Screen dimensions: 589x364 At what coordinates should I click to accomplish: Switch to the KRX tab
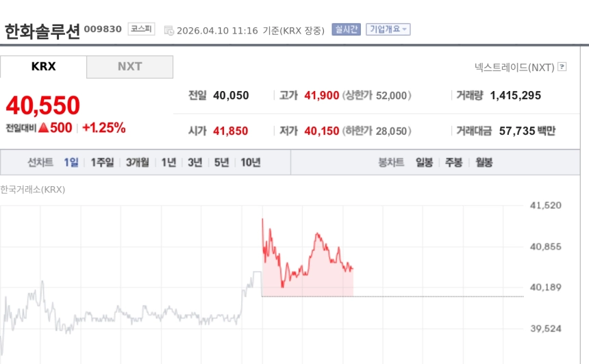click(x=44, y=66)
